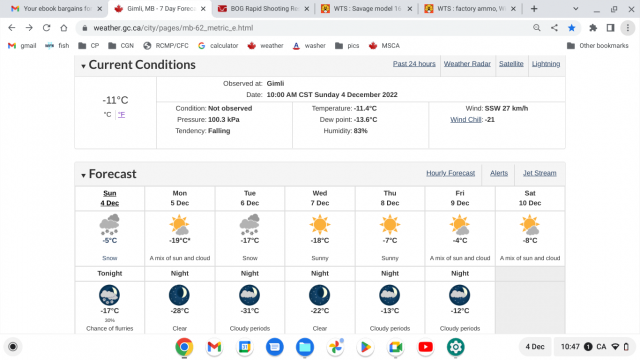Open the Satellite link
The image size is (640, 360).
coord(511,64)
